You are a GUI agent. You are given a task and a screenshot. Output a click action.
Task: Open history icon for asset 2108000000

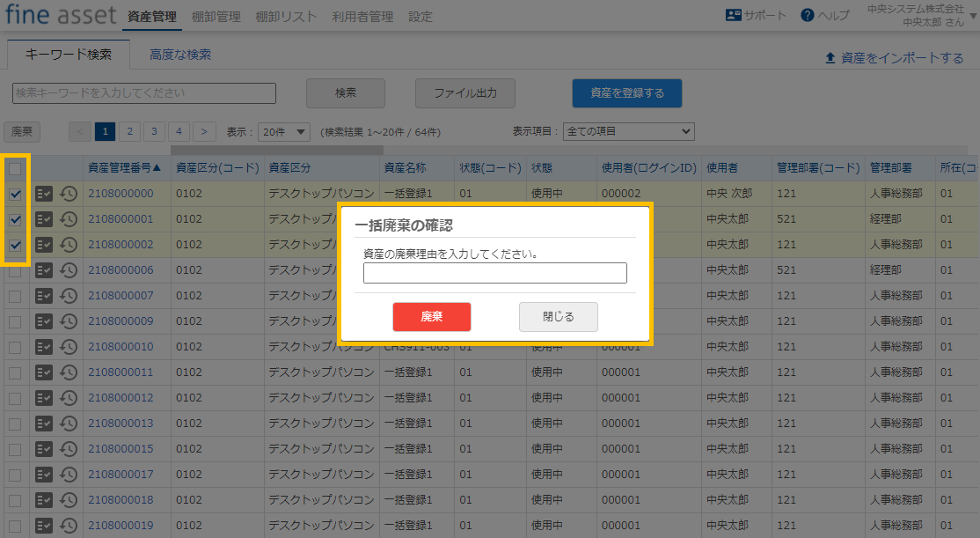pos(68,194)
